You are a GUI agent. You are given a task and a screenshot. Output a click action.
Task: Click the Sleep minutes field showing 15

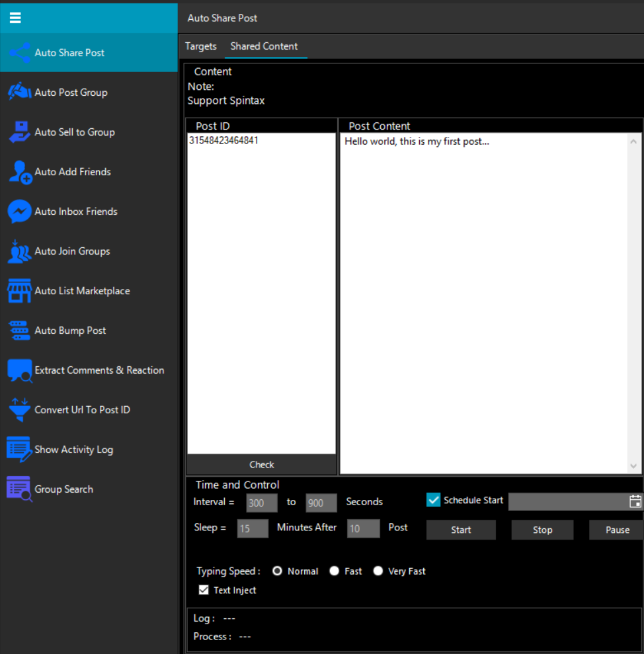[253, 528]
